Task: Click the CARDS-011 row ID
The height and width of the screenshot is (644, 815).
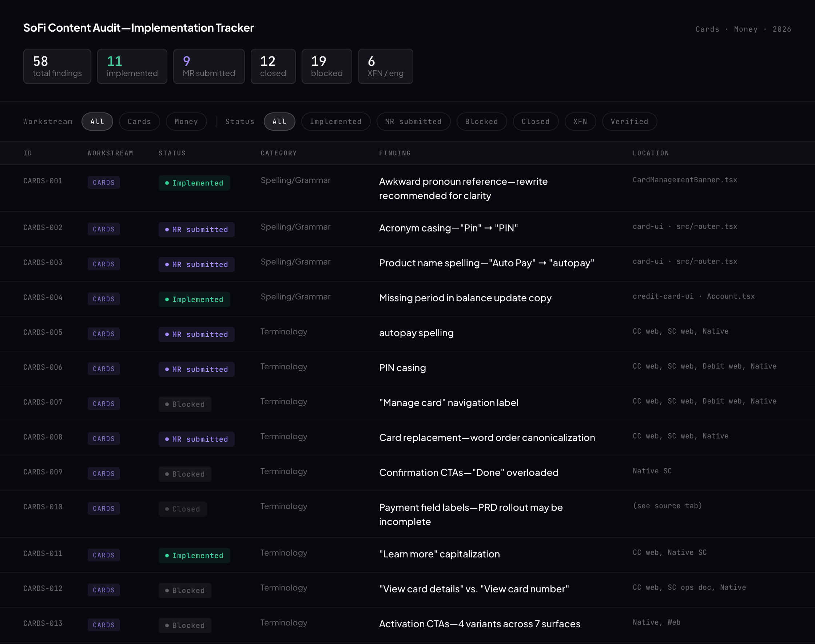Action: click(x=43, y=553)
